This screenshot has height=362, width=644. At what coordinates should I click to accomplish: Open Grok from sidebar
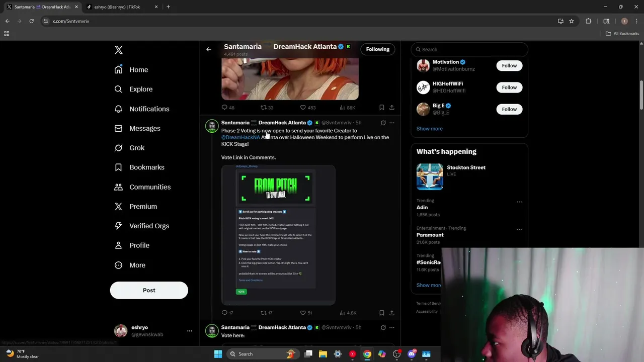[x=129, y=148]
